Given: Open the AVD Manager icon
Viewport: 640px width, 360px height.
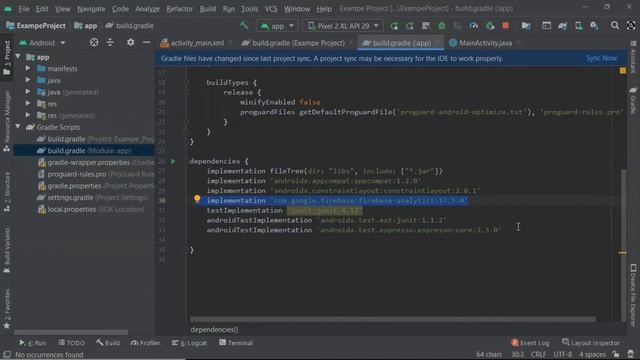Looking at the screenshot, I should pos(578,26).
